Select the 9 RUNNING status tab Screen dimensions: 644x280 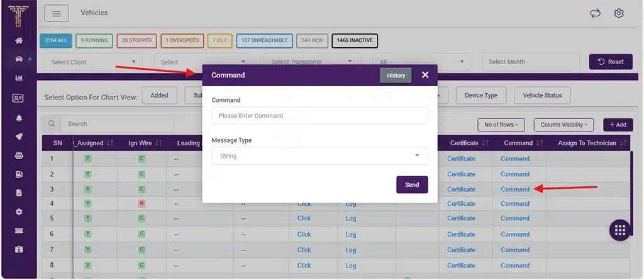tap(94, 41)
